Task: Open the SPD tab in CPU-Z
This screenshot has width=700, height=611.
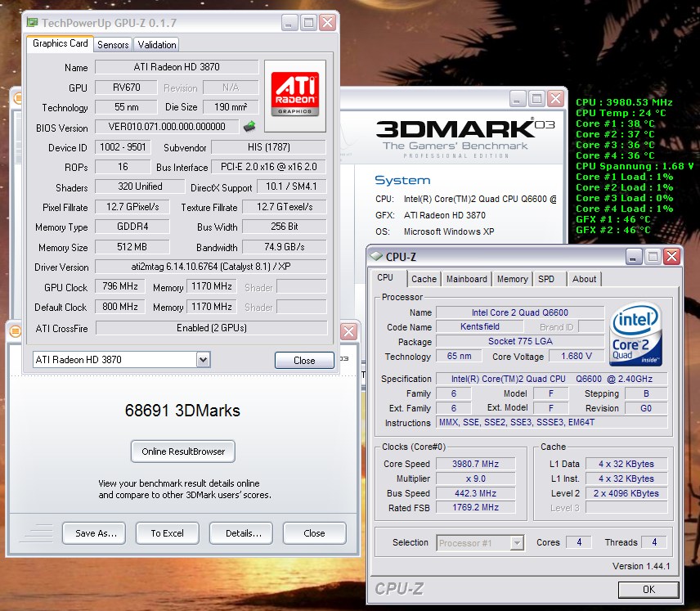Action: [546, 279]
